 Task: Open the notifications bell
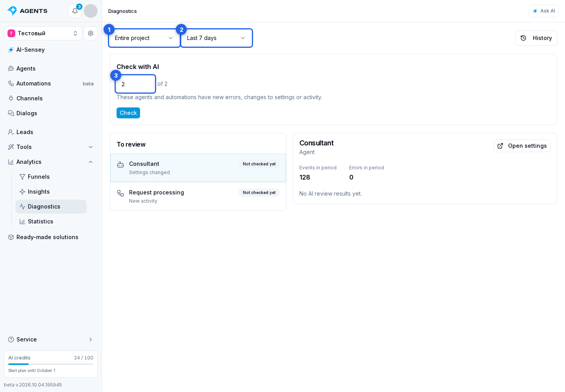point(75,11)
